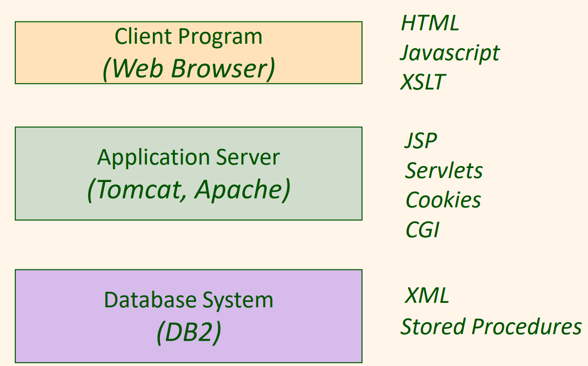Click the CGI text
This screenshot has height=366, width=588.
tap(422, 230)
